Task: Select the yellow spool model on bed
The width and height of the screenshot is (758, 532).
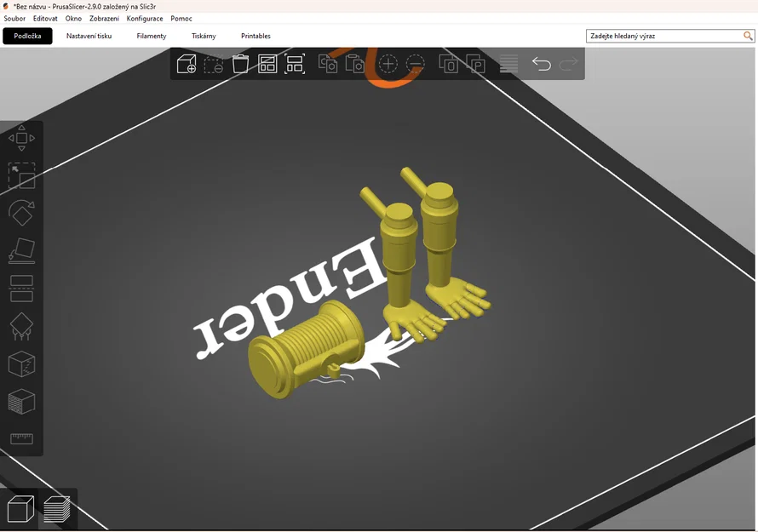Action: tap(305, 351)
